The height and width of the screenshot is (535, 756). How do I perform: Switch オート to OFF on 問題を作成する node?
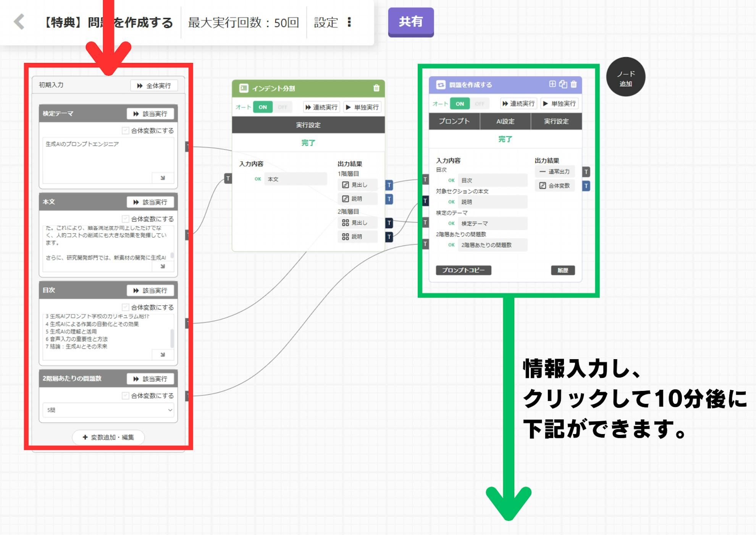pyautogui.click(x=480, y=104)
